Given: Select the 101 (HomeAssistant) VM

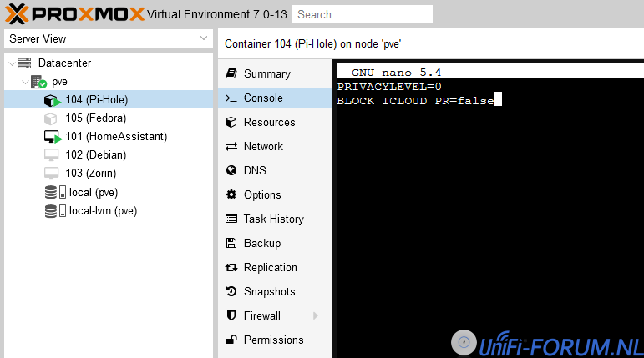Looking at the screenshot, I should (116, 137).
